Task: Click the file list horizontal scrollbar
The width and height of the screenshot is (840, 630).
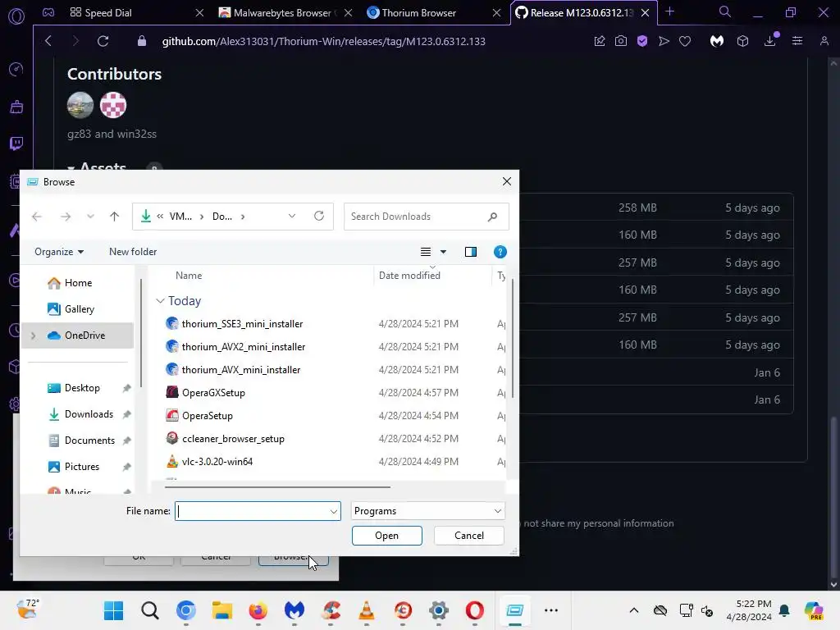Action: pyautogui.click(x=277, y=487)
